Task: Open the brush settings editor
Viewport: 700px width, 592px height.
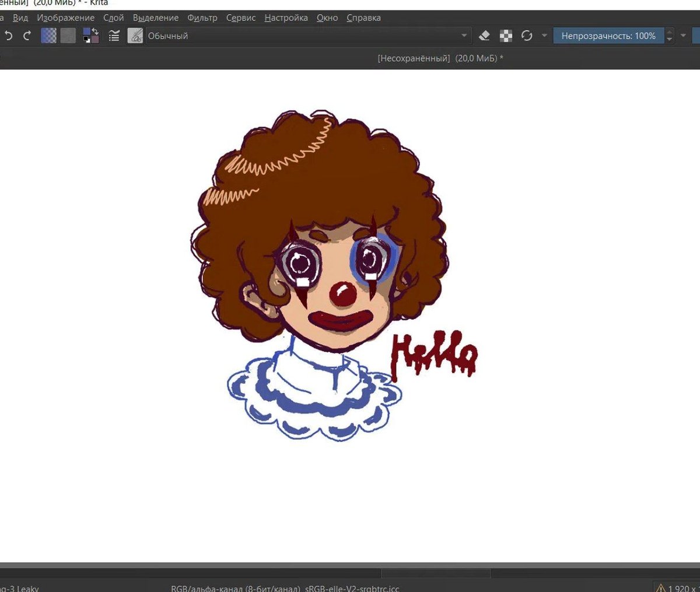Action: [114, 36]
